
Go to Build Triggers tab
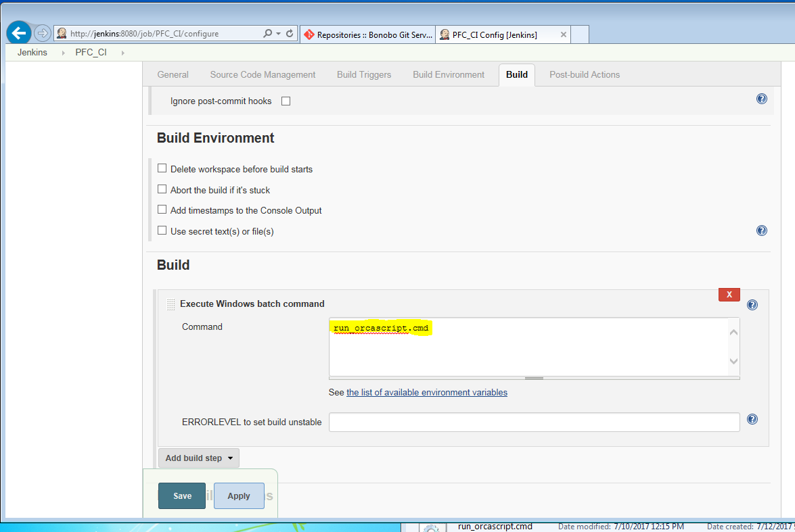coord(364,74)
